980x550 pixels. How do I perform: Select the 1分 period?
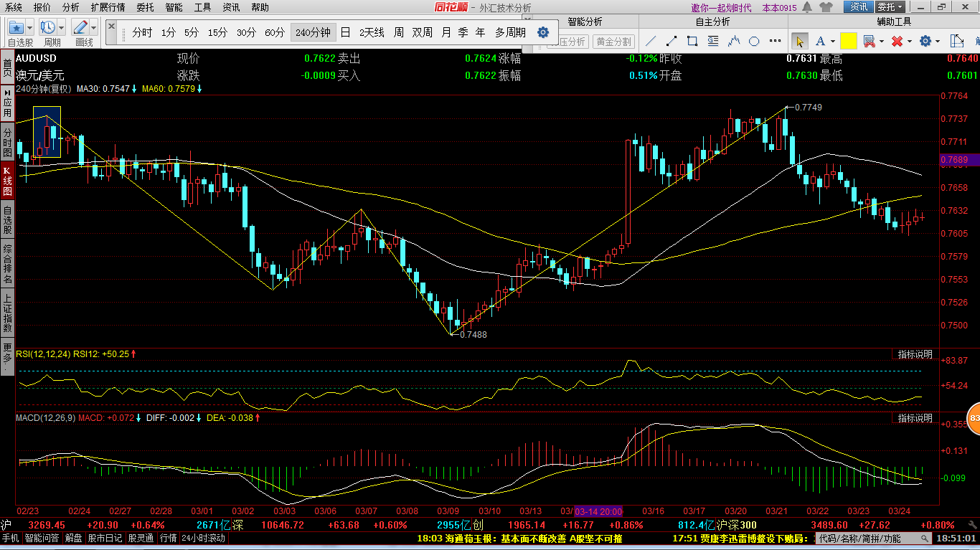[x=168, y=32]
